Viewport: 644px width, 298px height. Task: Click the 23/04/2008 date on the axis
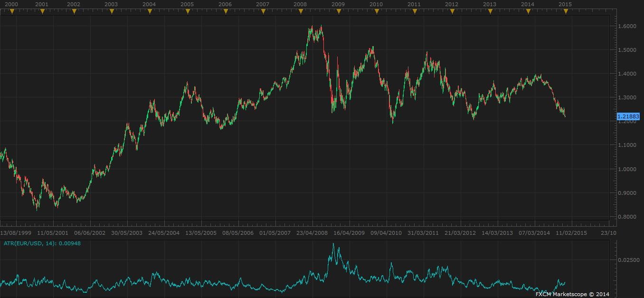tap(312, 233)
